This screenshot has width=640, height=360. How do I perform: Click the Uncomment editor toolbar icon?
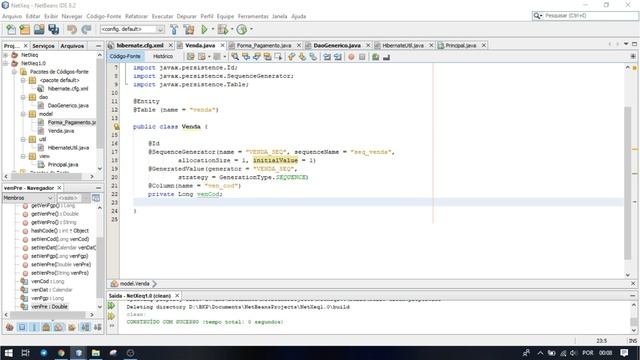click(x=387, y=57)
